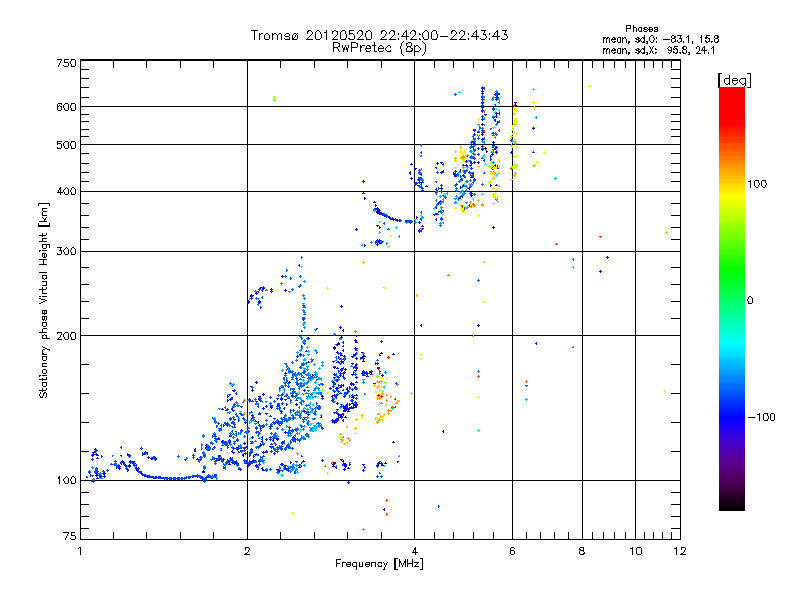Screen dimensions: 800x600
Task: Click the y-axis tick label "500"
Action: (x=66, y=145)
